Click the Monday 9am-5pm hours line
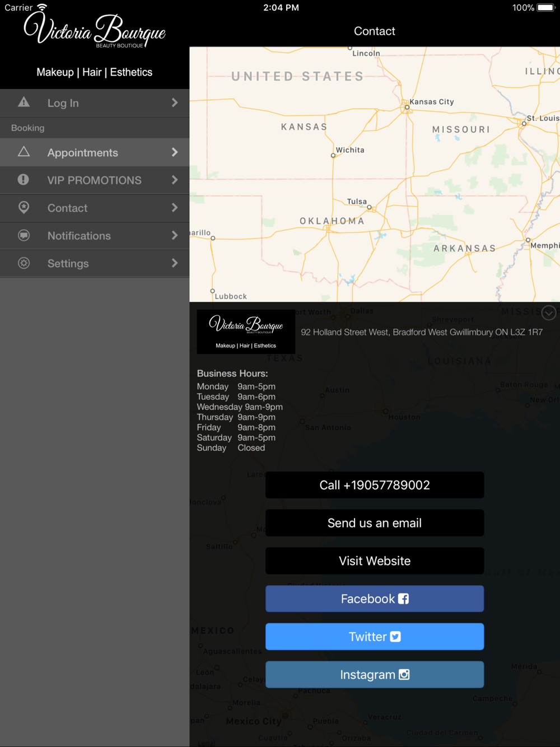The height and width of the screenshot is (747, 560). [x=236, y=386]
